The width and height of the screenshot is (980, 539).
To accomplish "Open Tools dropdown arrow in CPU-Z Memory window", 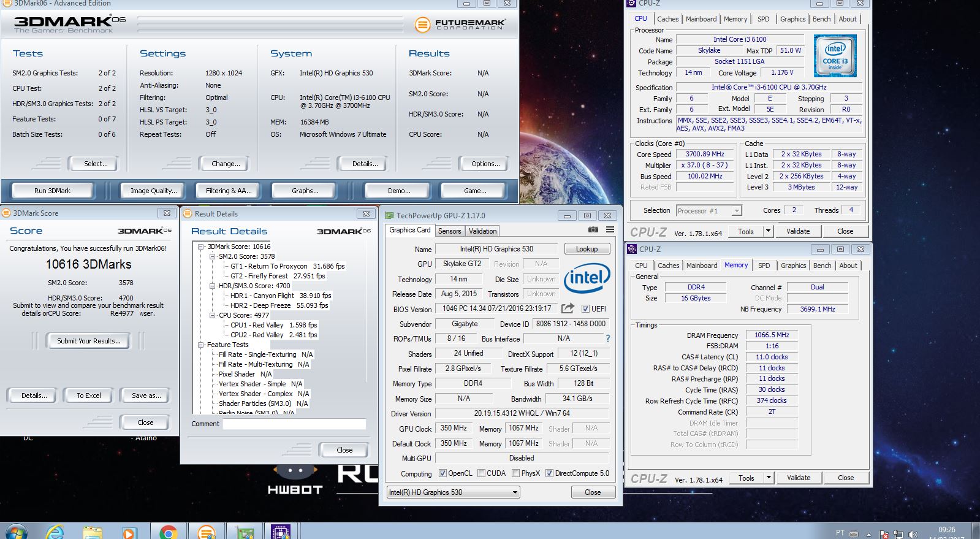I will (769, 478).
